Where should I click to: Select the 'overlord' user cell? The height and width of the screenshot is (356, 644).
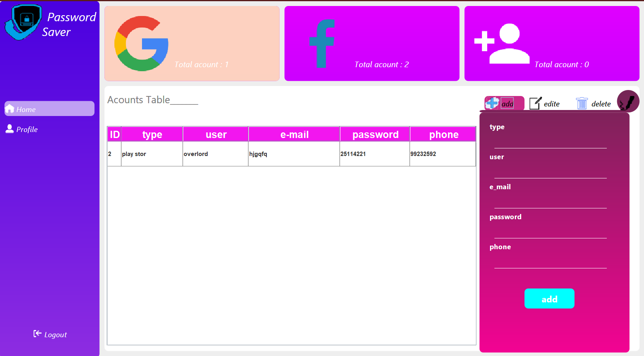point(216,154)
